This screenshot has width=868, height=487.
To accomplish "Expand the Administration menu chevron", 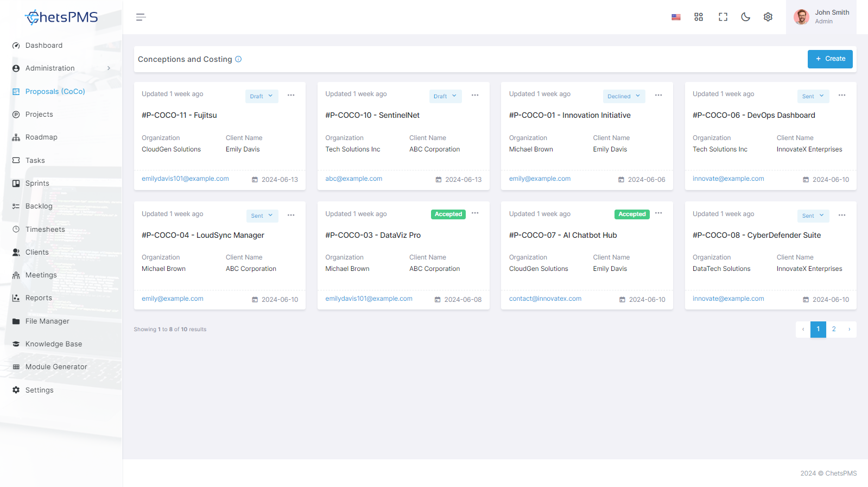I will (109, 68).
